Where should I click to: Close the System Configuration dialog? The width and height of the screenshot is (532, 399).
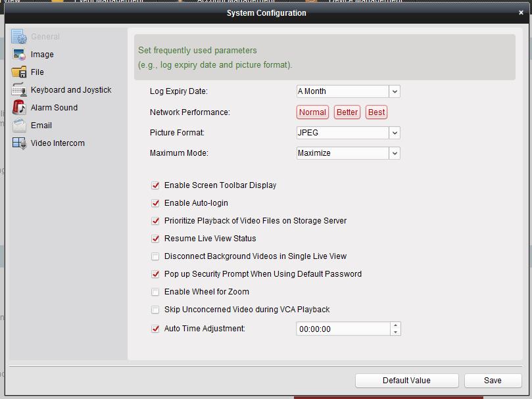521,12
